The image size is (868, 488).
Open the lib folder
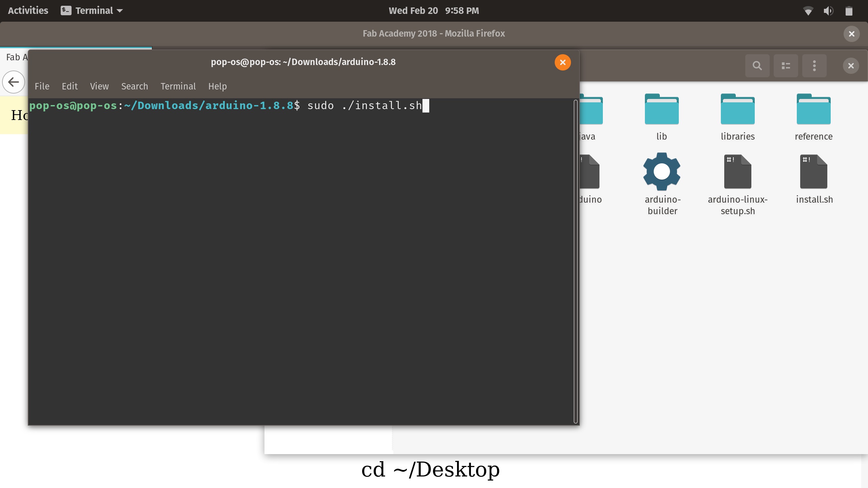pos(662,109)
